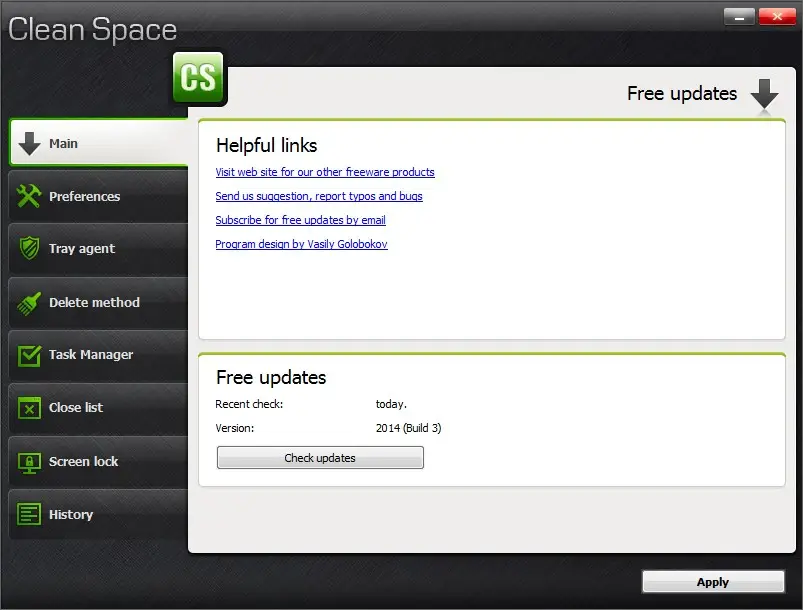
Task: Click the Version: label
Action: (235, 428)
